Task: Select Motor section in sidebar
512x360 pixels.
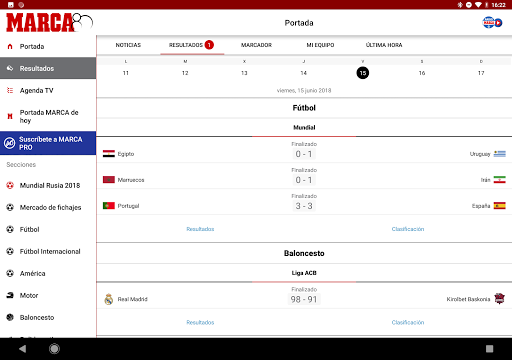Action: [48, 295]
